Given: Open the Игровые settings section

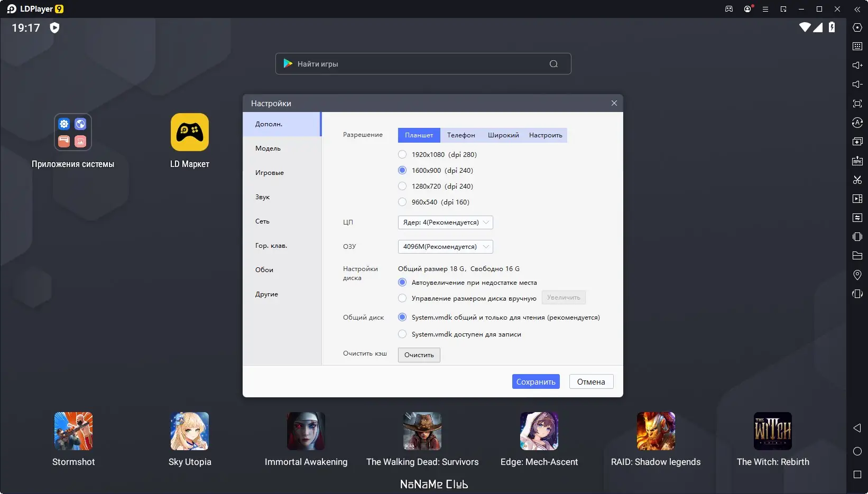Looking at the screenshot, I should pos(282,173).
